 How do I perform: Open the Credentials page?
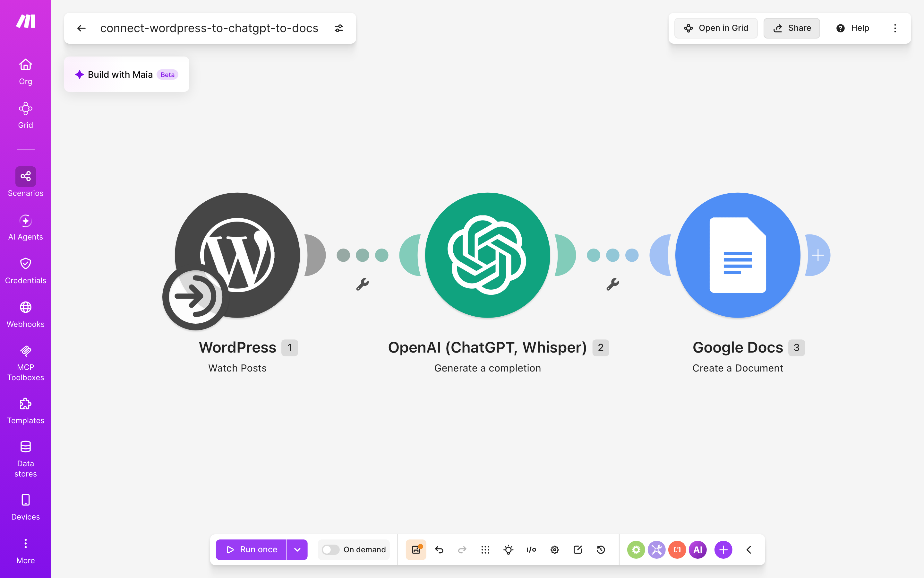click(x=26, y=271)
